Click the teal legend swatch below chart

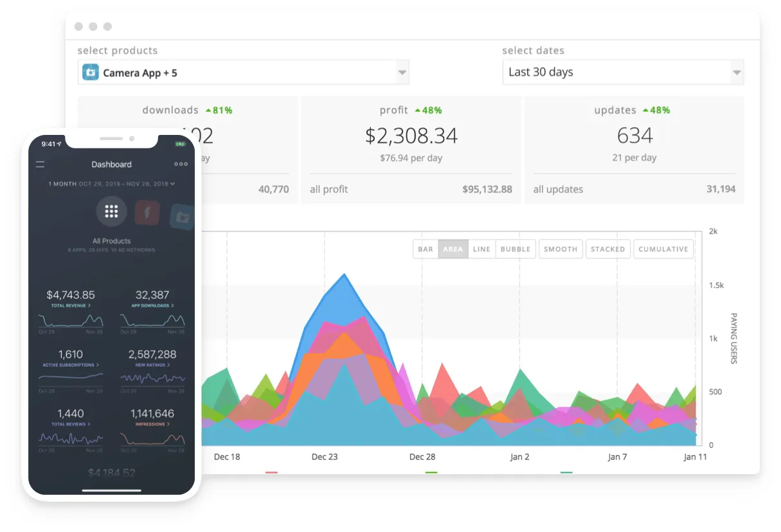pyautogui.click(x=566, y=472)
